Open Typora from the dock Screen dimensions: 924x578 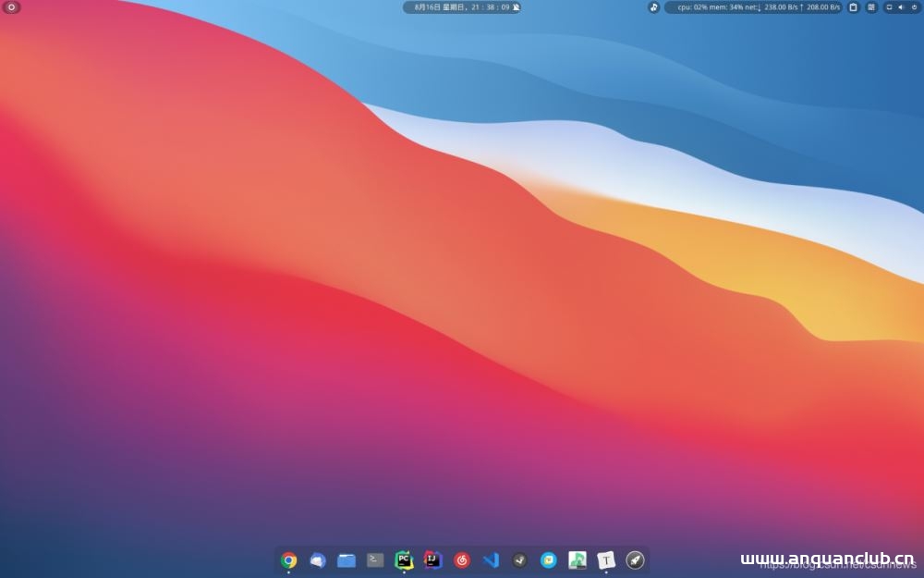(606, 560)
